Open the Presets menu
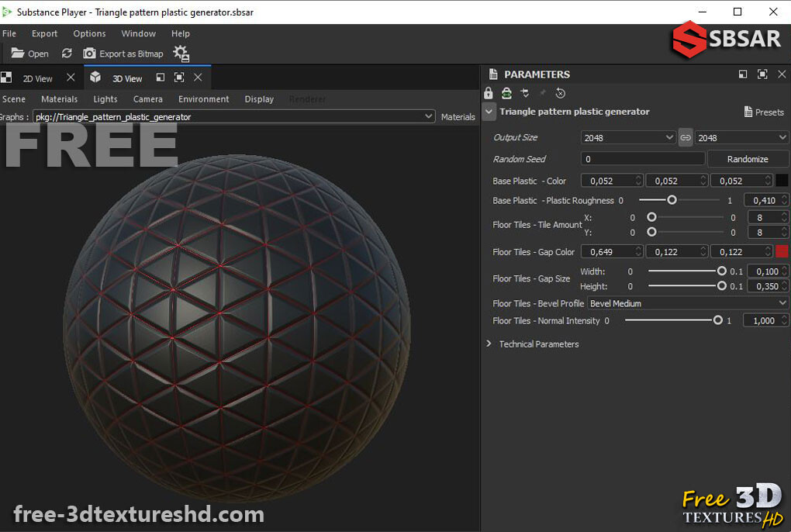This screenshot has height=532, width=791. [x=764, y=112]
